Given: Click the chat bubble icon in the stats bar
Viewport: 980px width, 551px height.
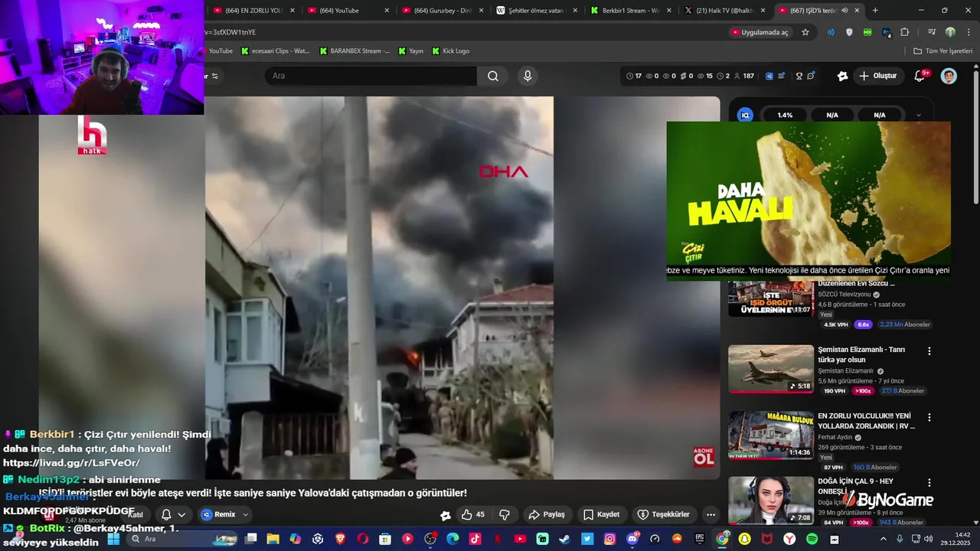Looking at the screenshot, I should [x=811, y=76].
